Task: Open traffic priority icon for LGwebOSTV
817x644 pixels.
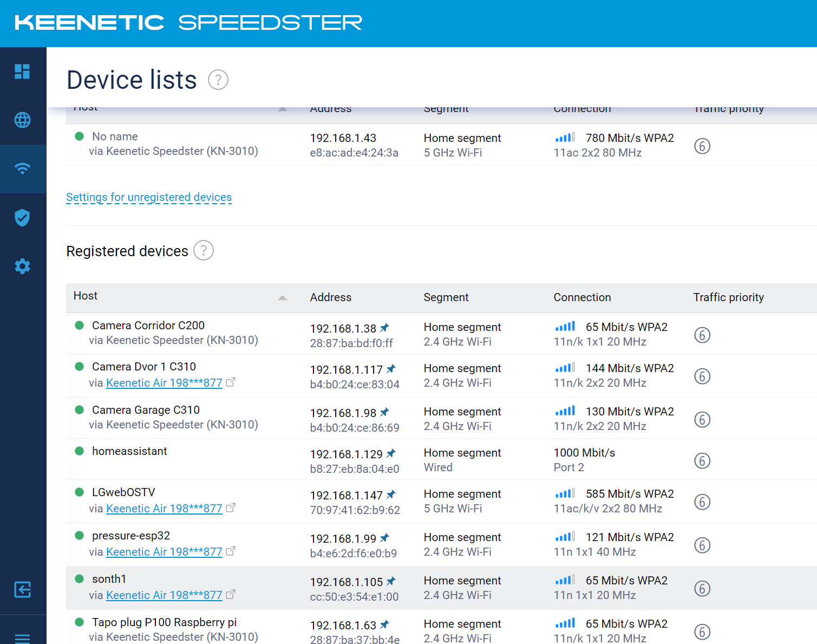Action: (702, 502)
